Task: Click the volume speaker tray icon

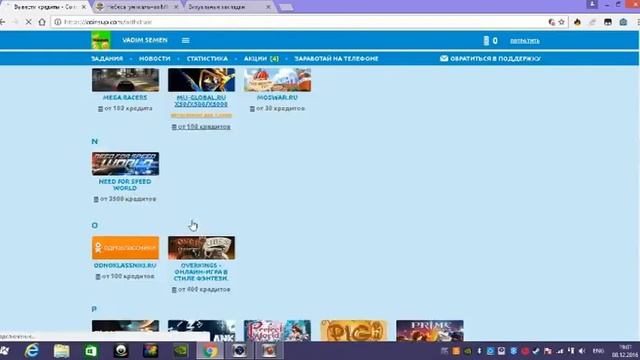Action: (x=582, y=351)
